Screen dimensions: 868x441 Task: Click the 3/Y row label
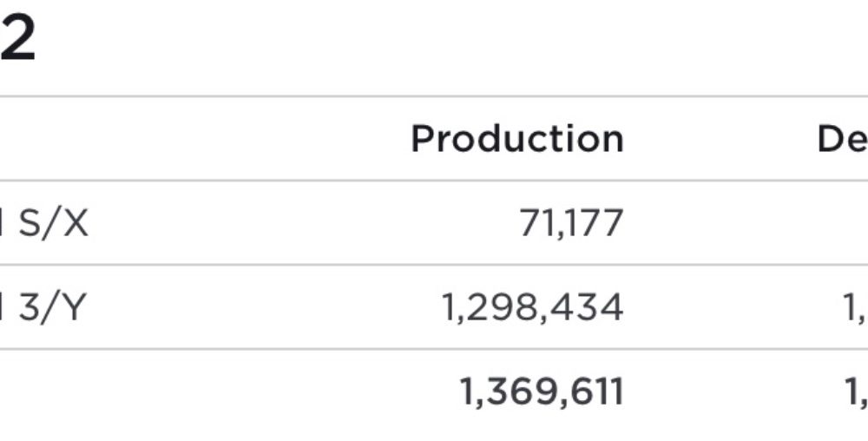pos(53,307)
